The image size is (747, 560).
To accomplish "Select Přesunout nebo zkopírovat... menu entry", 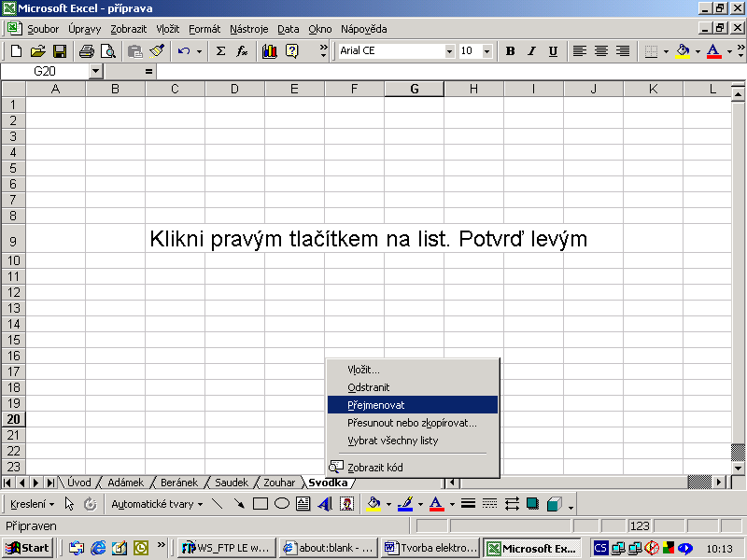I will point(413,423).
